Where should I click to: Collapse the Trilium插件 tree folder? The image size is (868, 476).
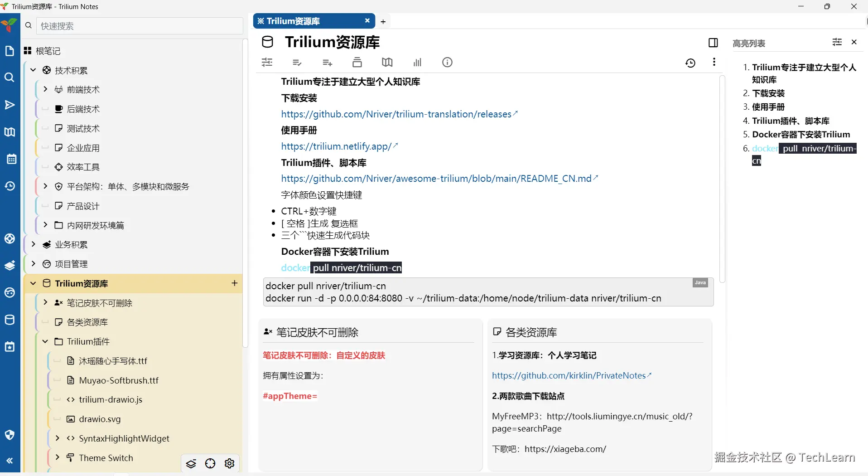(45, 341)
